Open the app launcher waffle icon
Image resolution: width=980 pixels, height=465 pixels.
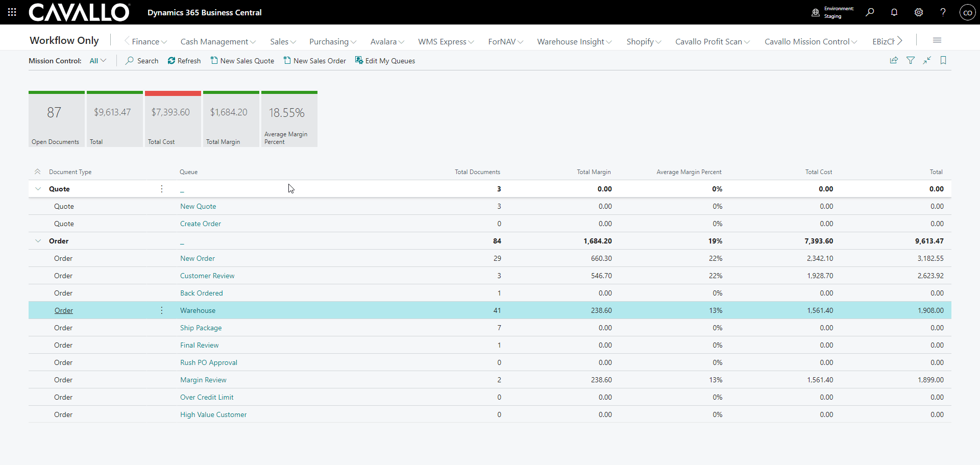[12, 12]
